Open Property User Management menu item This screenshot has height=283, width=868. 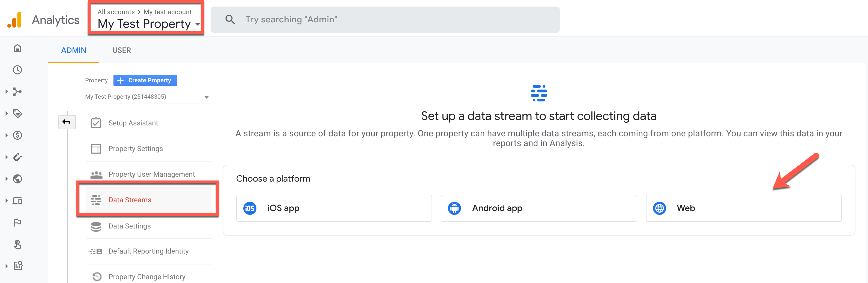coord(149,174)
